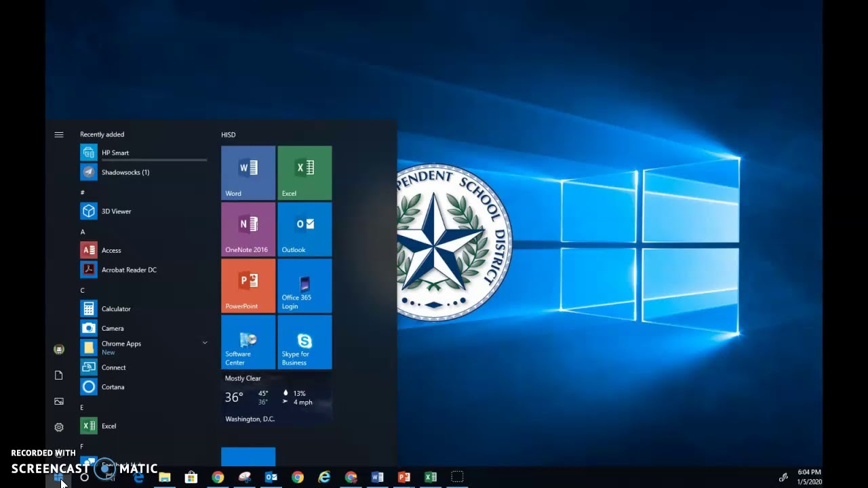Open Chrome icon beside Microsoft Store
This screenshot has width=868, height=488.
pyautogui.click(x=218, y=477)
